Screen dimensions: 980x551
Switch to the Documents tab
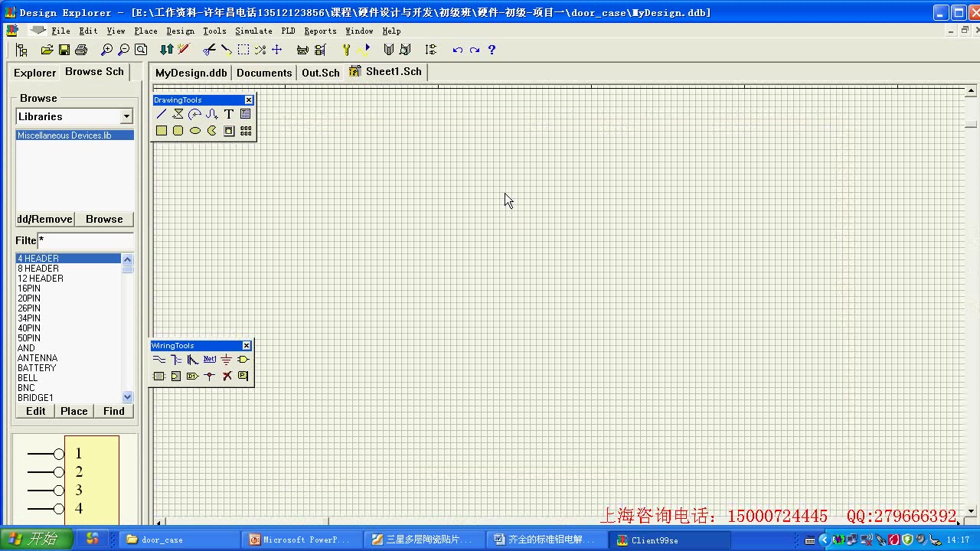point(264,73)
